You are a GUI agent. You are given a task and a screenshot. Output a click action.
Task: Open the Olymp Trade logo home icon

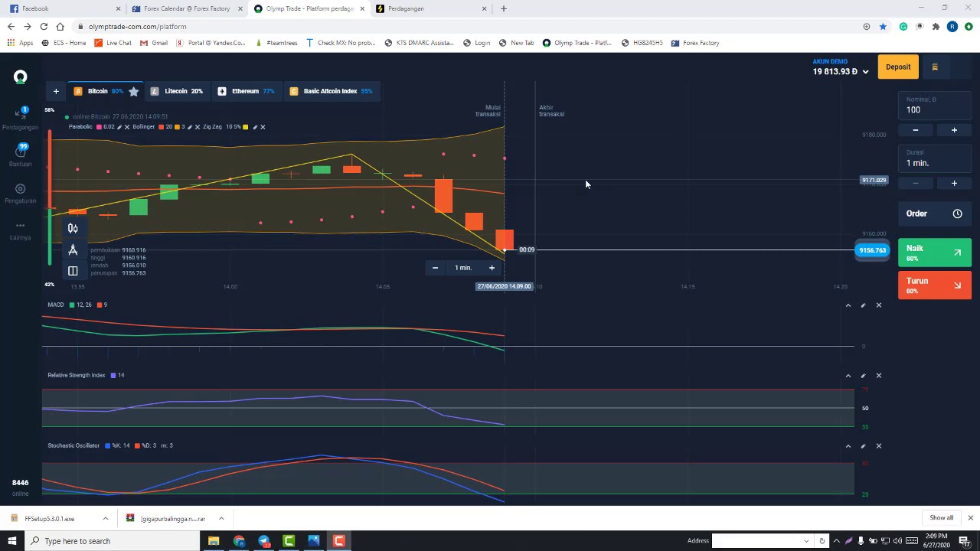(x=21, y=77)
